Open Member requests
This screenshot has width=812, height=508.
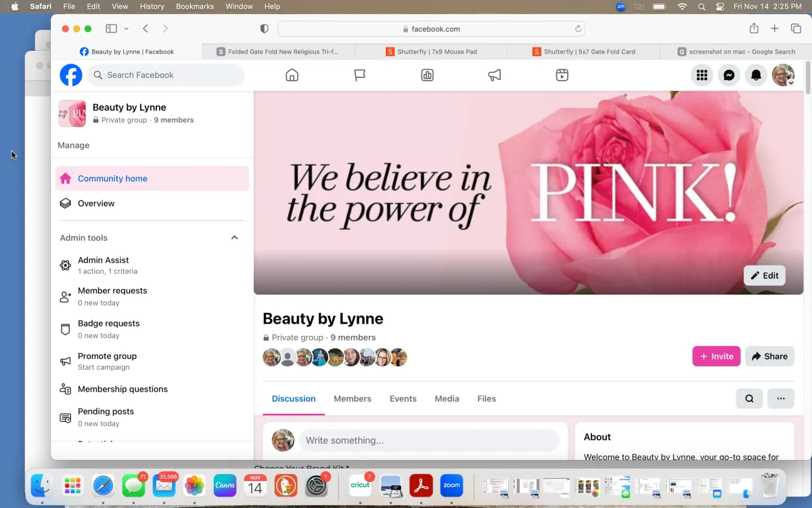[152, 296]
